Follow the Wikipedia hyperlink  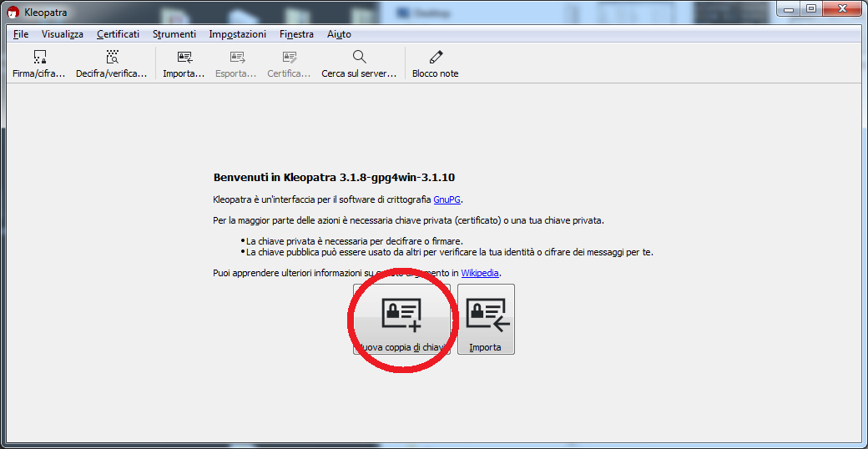(480, 273)
